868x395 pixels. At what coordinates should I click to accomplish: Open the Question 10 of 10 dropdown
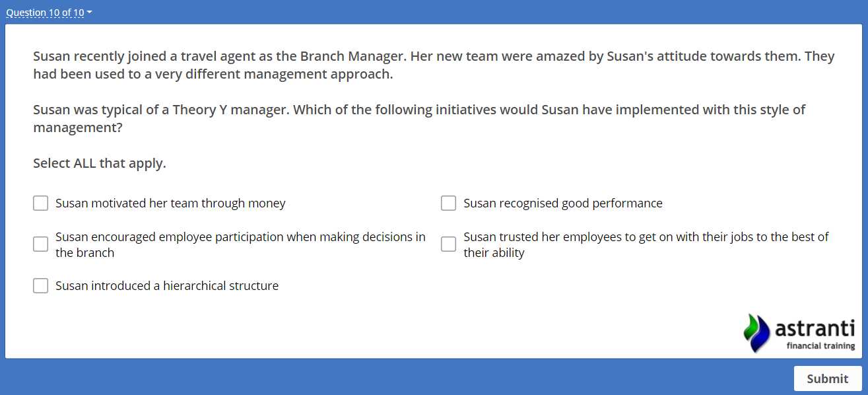pyautogui.click(x=45, y=13)
